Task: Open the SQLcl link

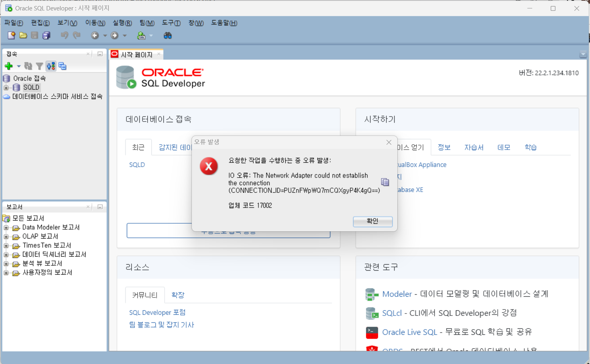Action: pyautogui.click(x=392, y=313)
